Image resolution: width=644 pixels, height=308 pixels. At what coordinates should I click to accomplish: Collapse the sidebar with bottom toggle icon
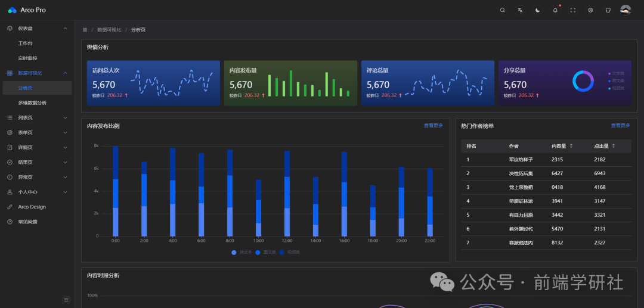66,300
